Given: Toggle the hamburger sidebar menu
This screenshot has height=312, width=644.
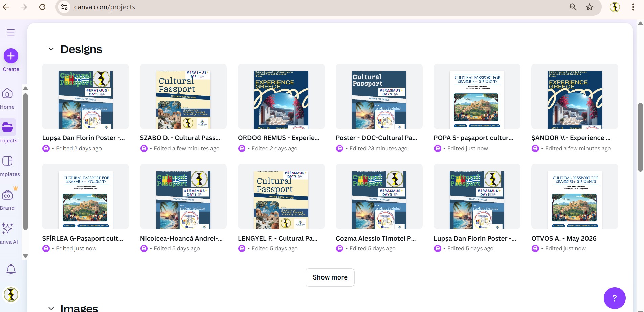Looking at the screenshot, I should (11, 32).
